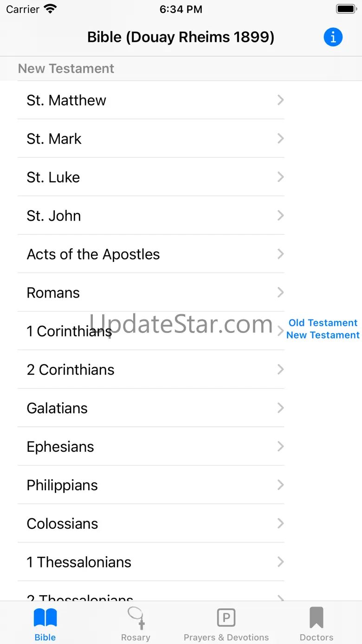Open the Prayers & Devotions tab label
This screenshot has width=362, height=644.
226,637
